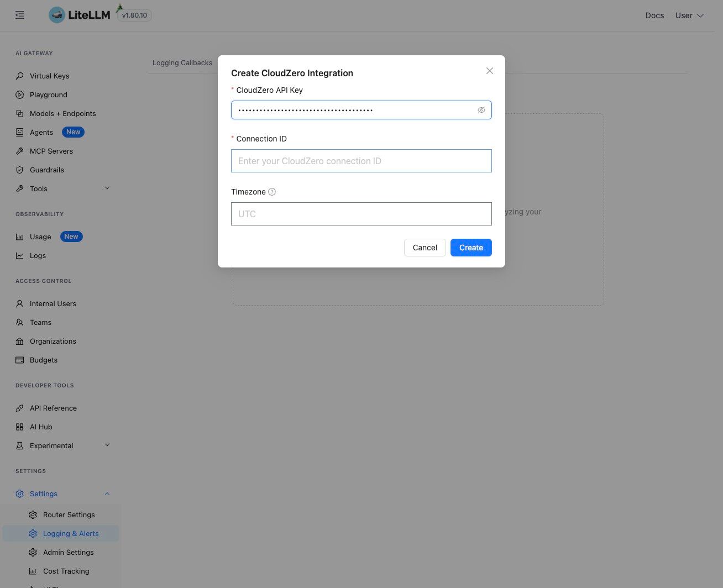
Task: Switch to Logging Callbacks tab
Action: [x=182, y=63]
